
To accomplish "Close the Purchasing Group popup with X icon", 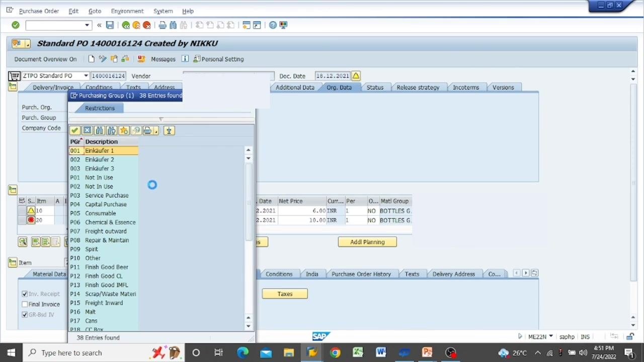I will [x=87, y=131].
